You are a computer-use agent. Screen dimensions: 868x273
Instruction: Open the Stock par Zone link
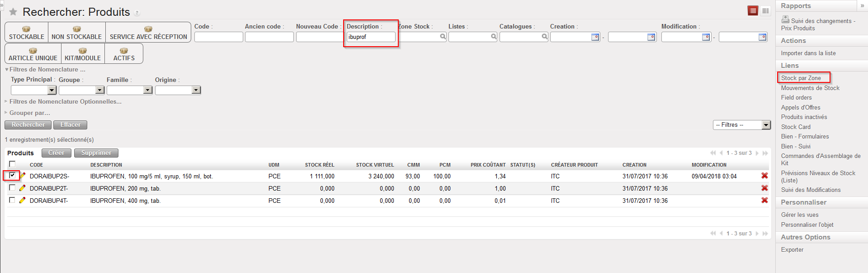click(801, 78)
